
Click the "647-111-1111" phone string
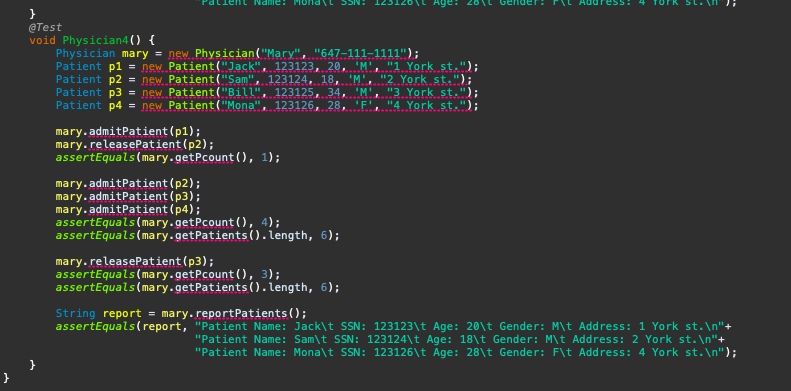[x=360, y=53]
